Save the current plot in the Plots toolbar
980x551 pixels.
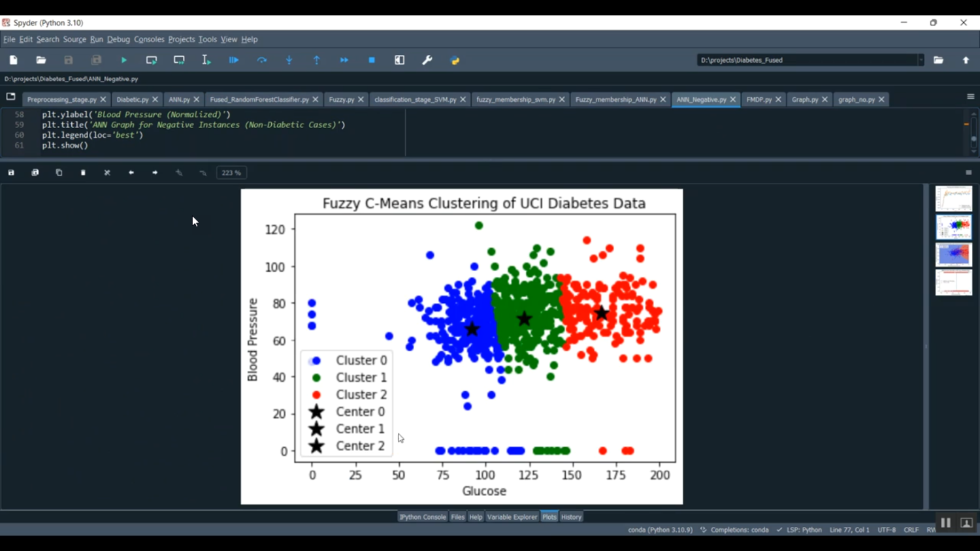pos(10,172)
